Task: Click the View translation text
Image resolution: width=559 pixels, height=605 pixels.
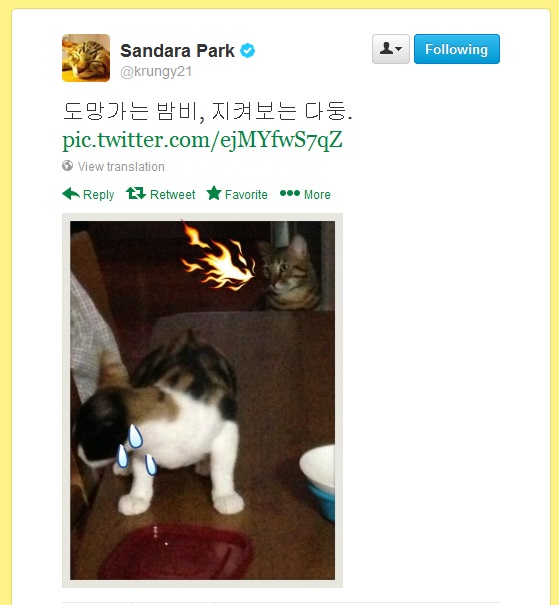Action: pos(121,167)
